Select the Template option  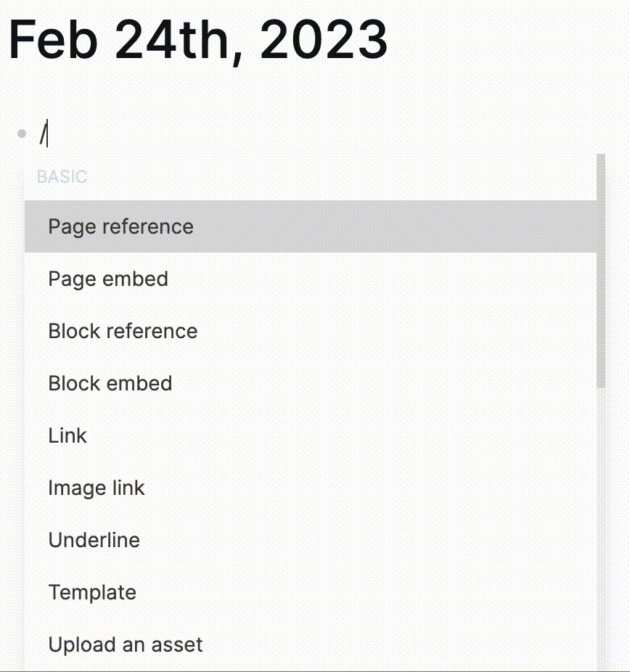point(92,592)
